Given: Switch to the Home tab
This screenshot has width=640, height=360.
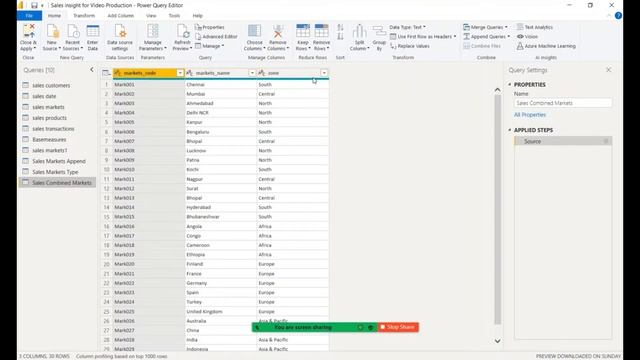Looking at the screenshot, I should 54,16.
